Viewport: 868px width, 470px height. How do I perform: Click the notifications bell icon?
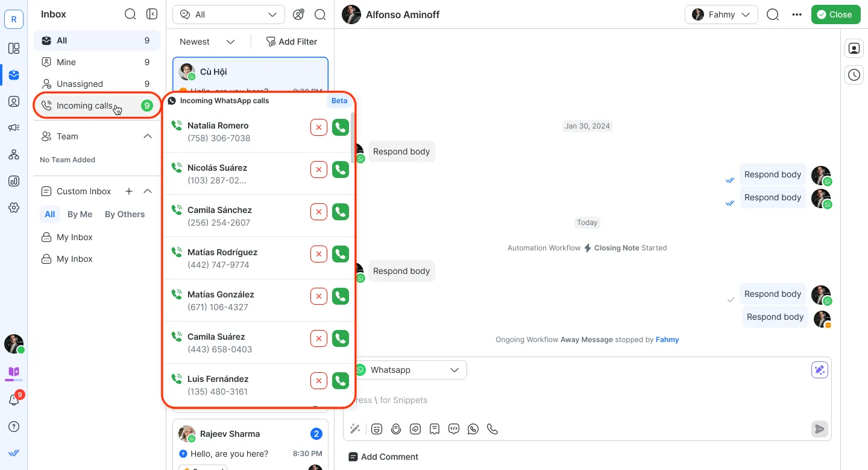coord(14,400)
